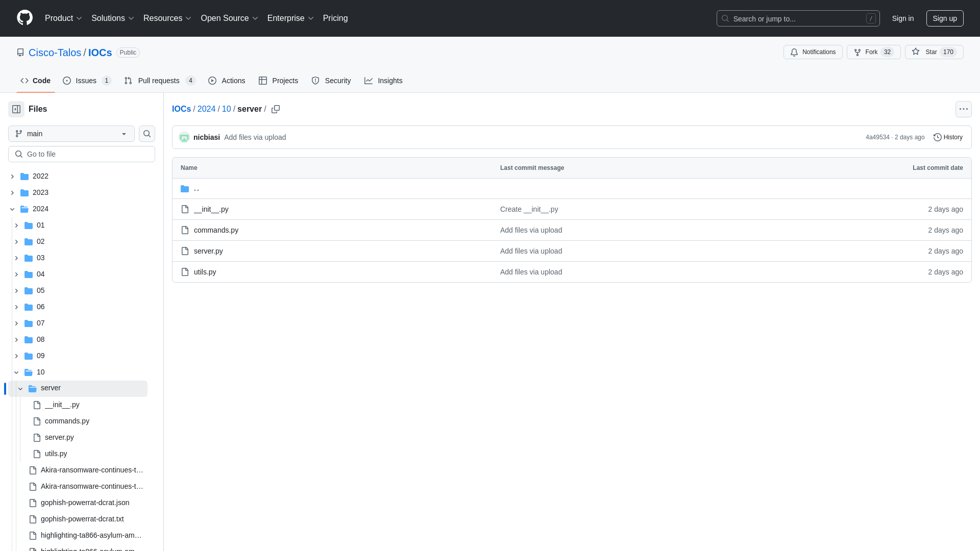This screenshot has width=980, height=551.
Task: Click the Go to file input
Action: point(82,154)
